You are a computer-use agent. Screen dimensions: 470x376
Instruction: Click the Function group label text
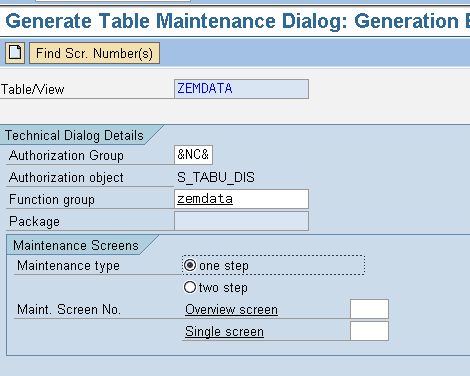[52, 199]
